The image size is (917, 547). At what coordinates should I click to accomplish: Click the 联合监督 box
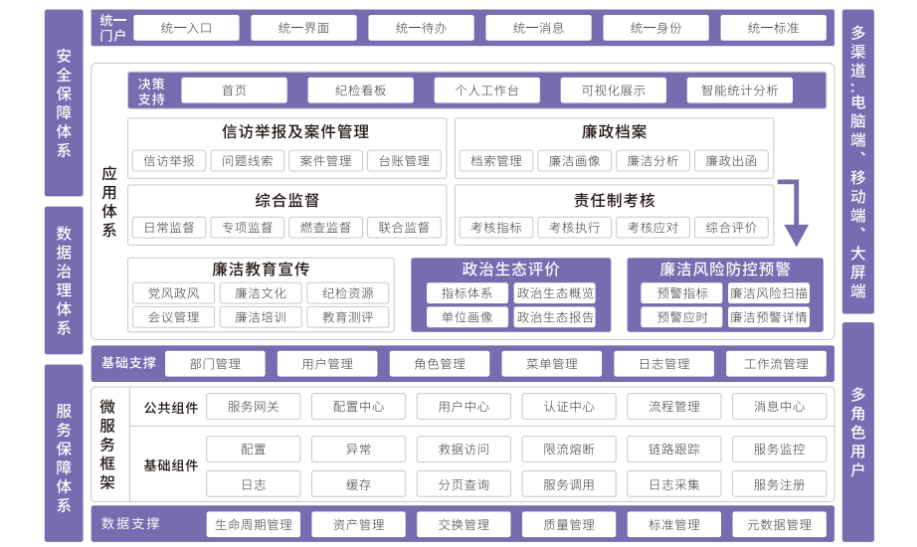(404, 227)
